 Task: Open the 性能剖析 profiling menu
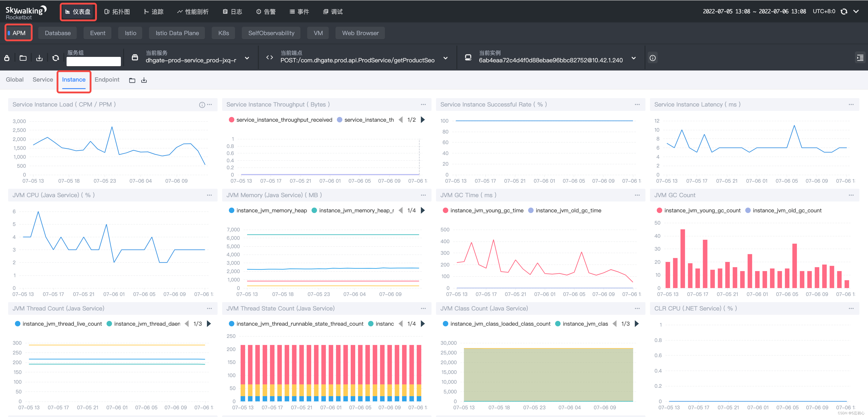pyautogui.click(x=193, y=12)
